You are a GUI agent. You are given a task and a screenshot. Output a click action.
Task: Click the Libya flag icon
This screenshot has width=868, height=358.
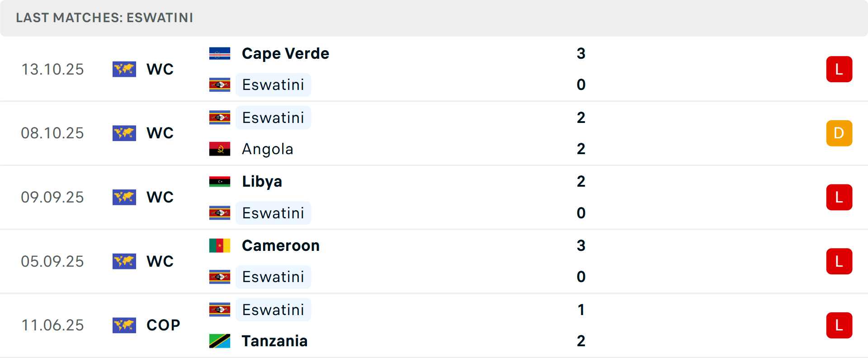[x=220, y=181]
